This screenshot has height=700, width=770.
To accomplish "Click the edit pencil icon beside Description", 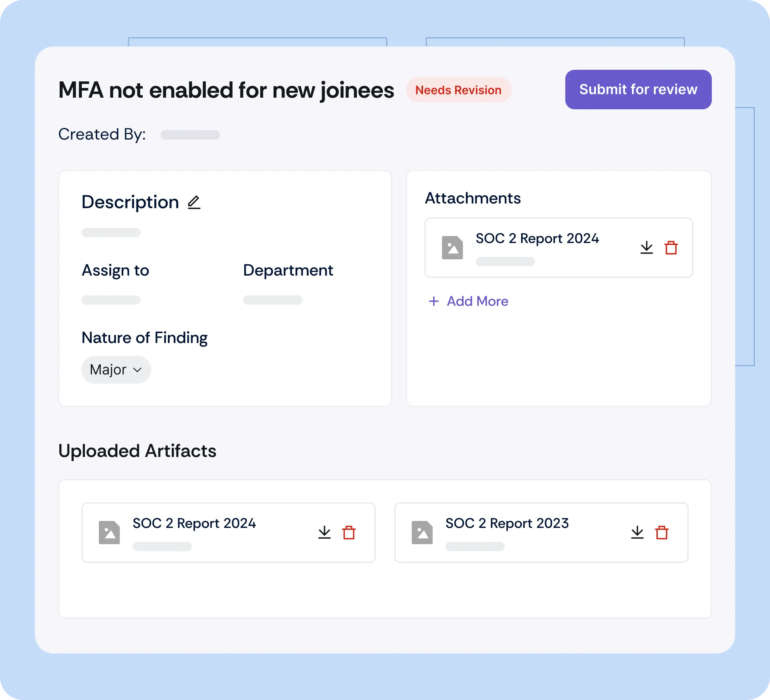I will coord(194,203).
